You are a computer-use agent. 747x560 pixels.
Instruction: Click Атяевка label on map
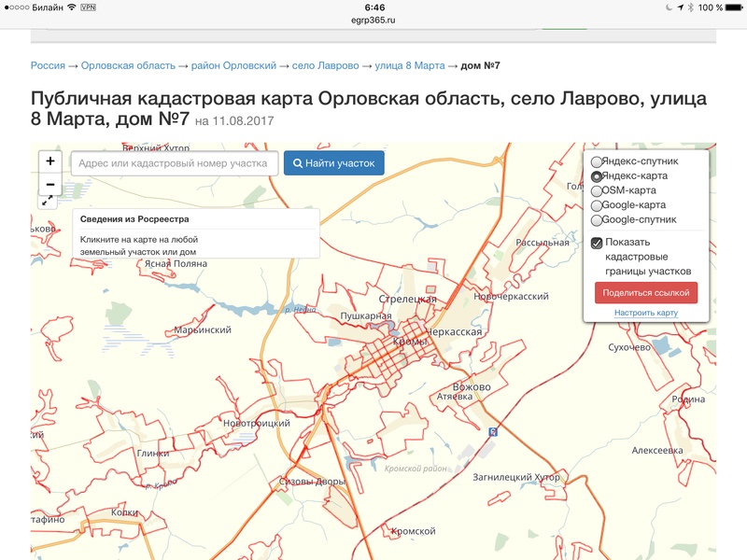pyautogui.click(x=455, y=396)
